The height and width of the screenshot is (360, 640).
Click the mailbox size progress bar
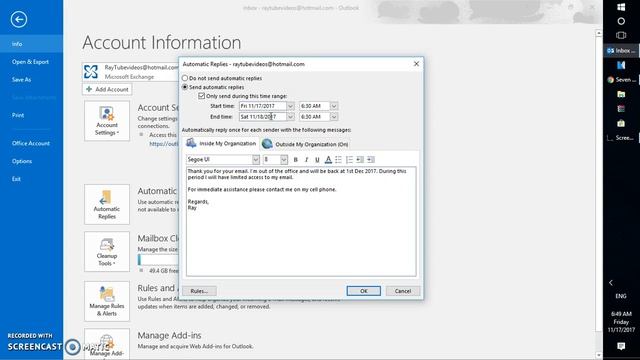click(158, 260)
